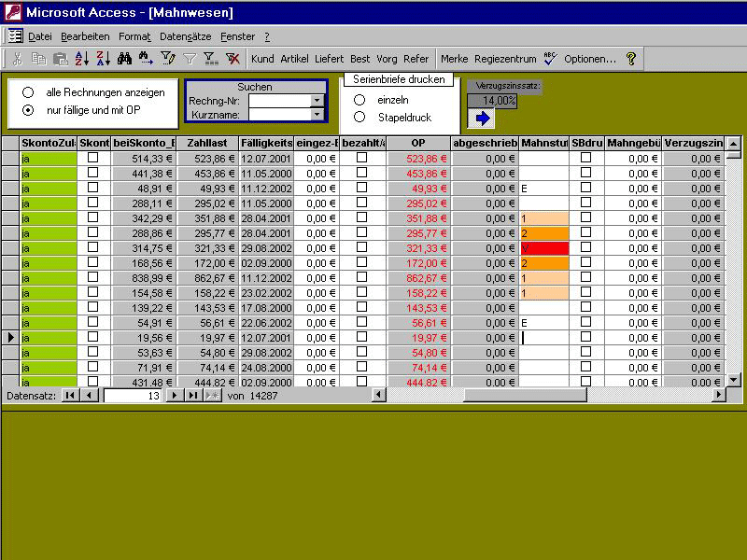
Task: Click the Remove Filter icon with red X
Action: (233, 59)
